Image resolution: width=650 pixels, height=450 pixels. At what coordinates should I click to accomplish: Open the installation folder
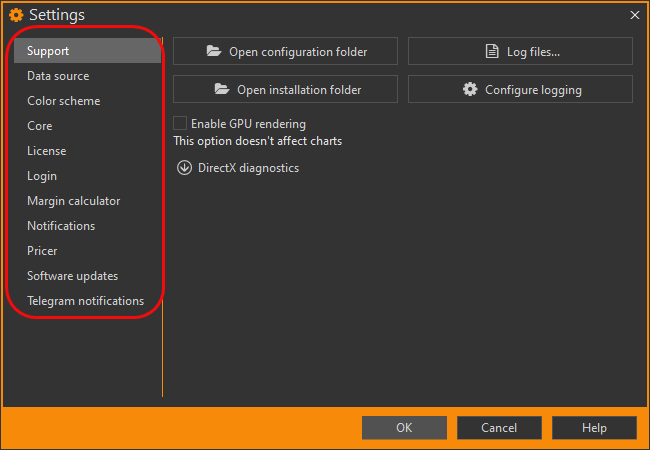point(285,89)
